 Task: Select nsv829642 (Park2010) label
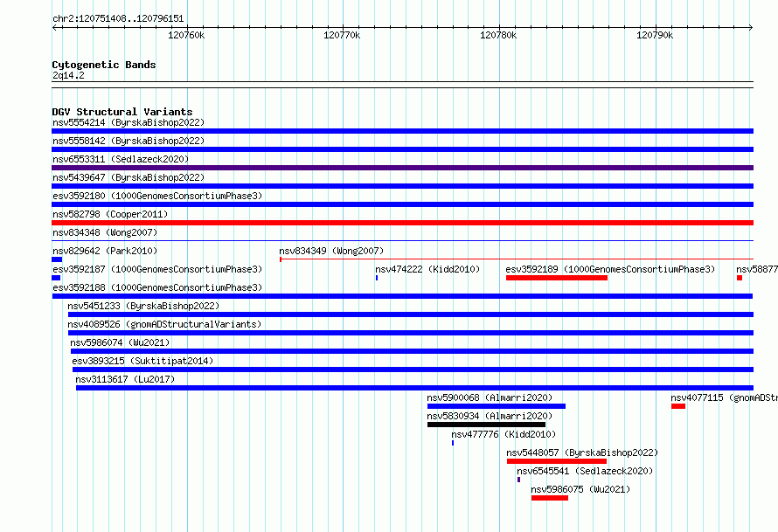(105, 251)
